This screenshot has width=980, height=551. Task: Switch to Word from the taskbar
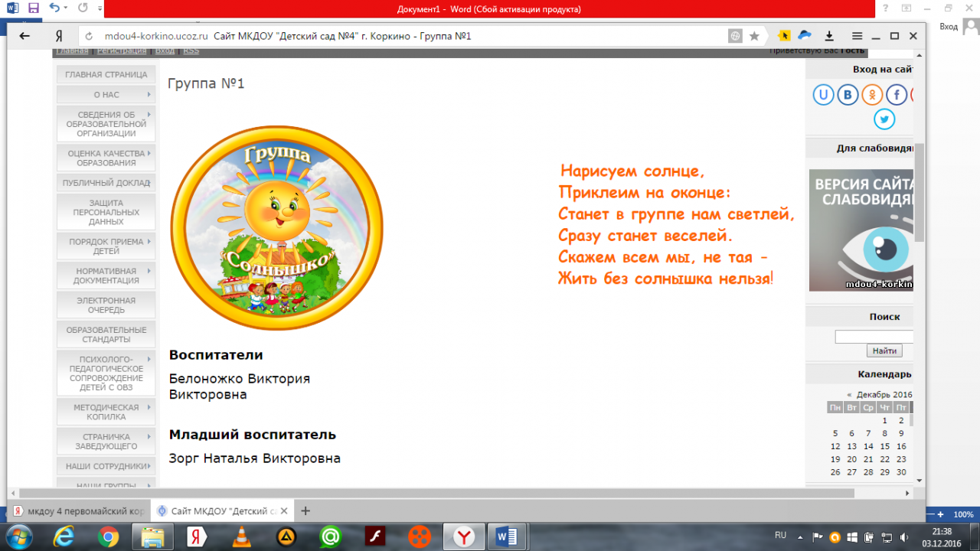[506, 536]
